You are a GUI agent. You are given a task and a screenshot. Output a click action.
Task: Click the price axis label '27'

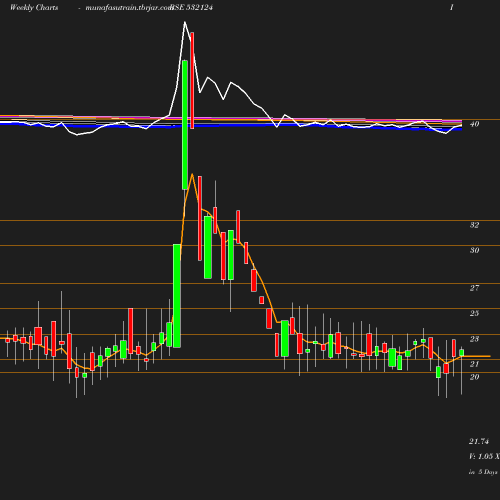point(474,288)
